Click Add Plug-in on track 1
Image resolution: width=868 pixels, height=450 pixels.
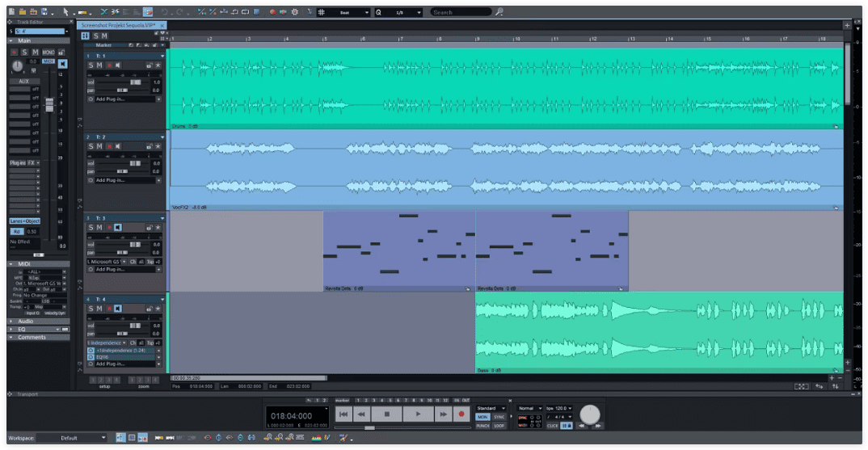point(124,99)
